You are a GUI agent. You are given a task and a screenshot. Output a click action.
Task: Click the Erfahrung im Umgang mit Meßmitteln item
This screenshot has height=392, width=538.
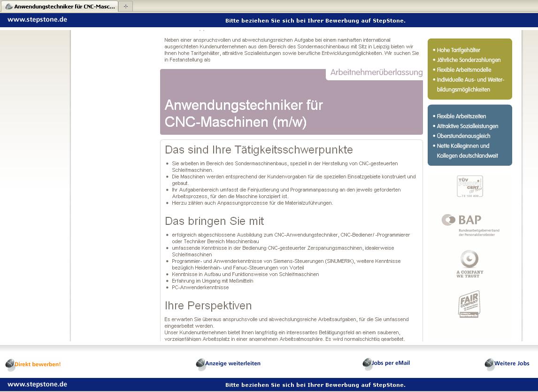pyautogui.click(x=212, y=281)
